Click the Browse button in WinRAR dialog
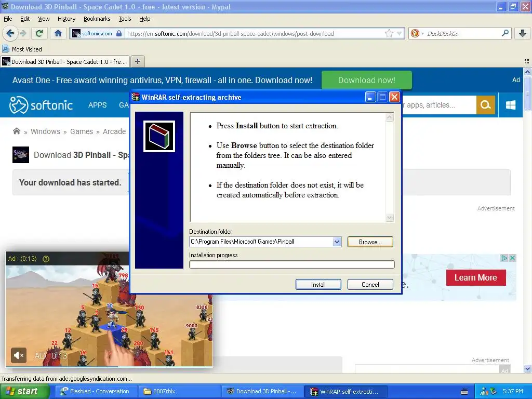Viewport: 532px width, 399px height. pos(370,242)
